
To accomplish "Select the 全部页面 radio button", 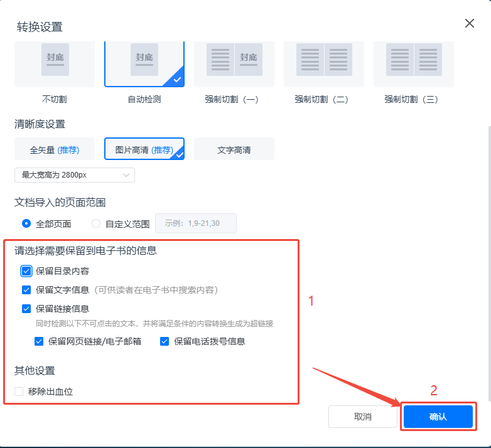I will pos(26,223).
